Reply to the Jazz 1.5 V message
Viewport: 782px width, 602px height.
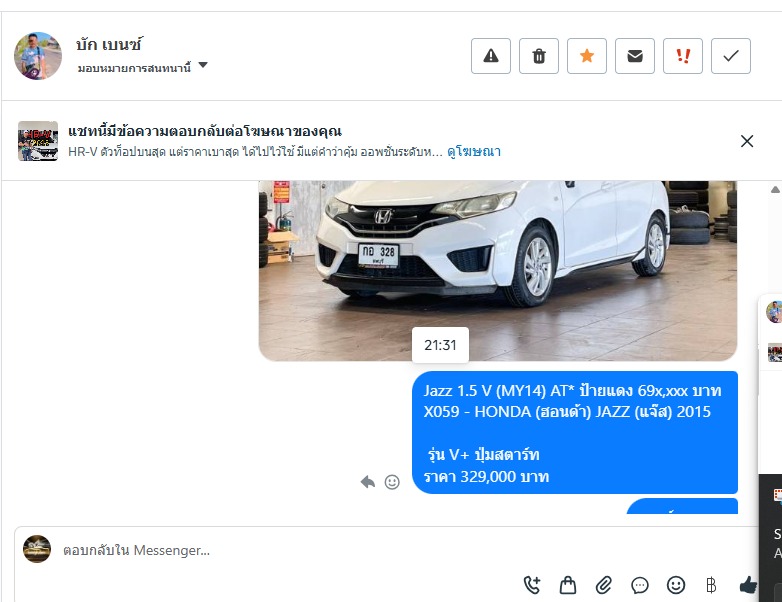click(x=368, y=482)
